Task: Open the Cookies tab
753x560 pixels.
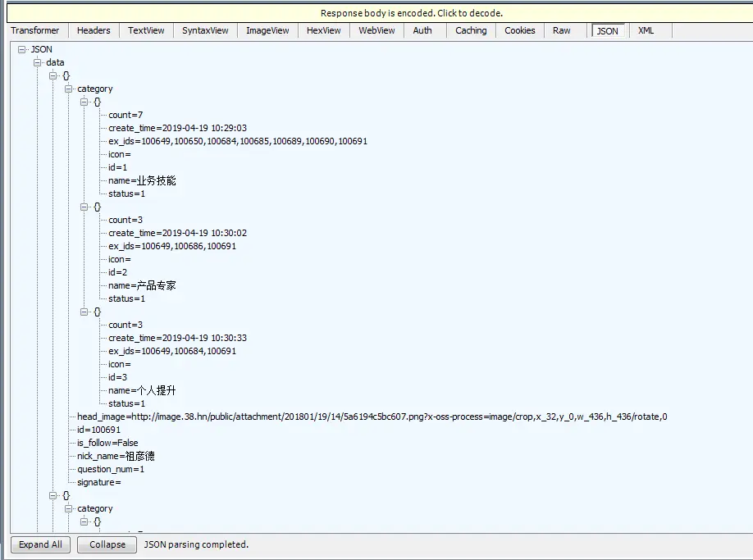Action: [519, 30]
